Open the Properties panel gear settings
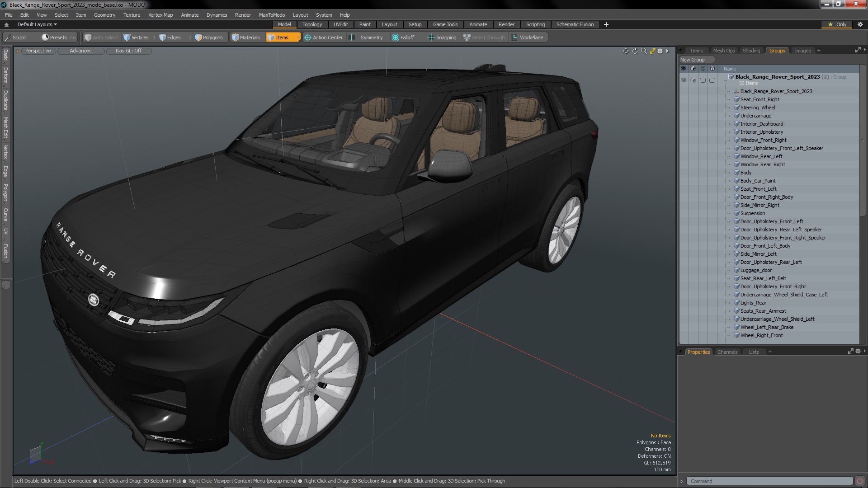Image resolution: width=868 pixels, height=488 pixels. click(x=858, y=351)
